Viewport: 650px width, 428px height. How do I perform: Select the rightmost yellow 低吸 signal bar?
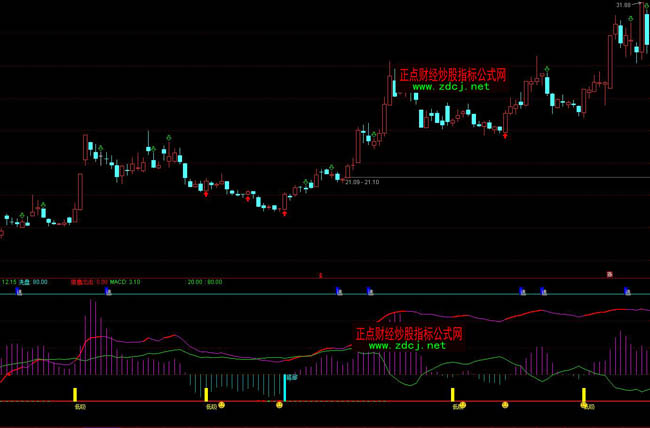[584, 397]
